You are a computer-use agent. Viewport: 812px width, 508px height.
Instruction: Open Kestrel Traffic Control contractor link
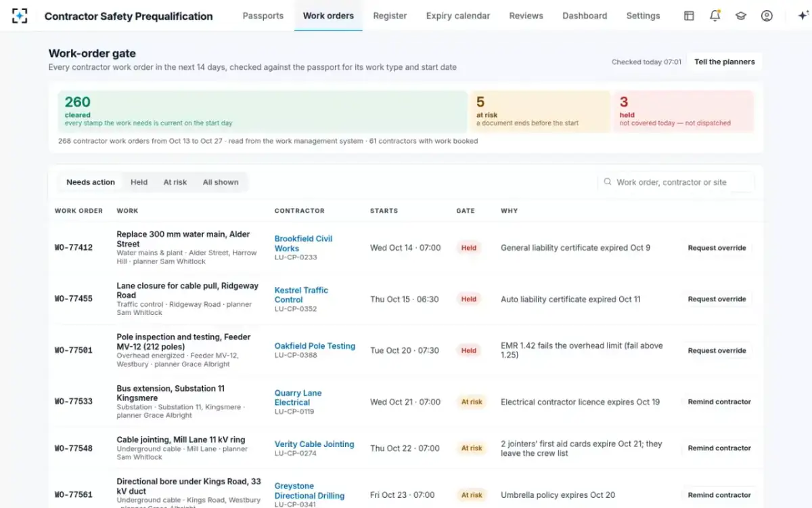pyautogui.click(x=301, y=295)
